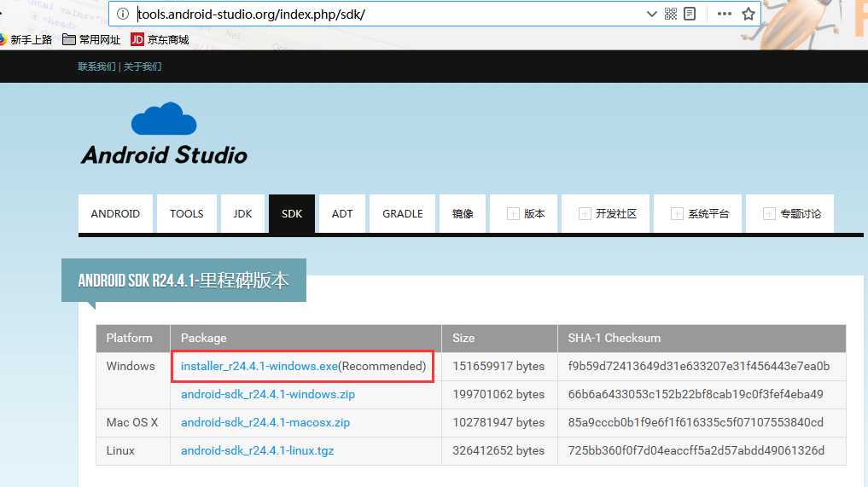868x487 pixels.
Task: Open the page actions three-dot menu
Action: point(724,14)
